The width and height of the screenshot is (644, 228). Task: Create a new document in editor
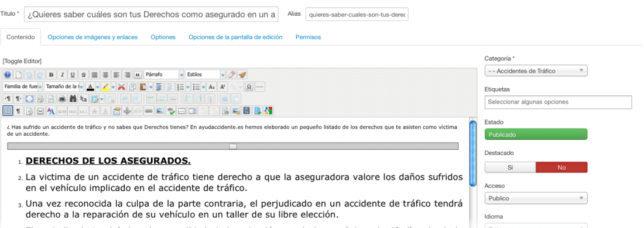(x=19, y=75)
